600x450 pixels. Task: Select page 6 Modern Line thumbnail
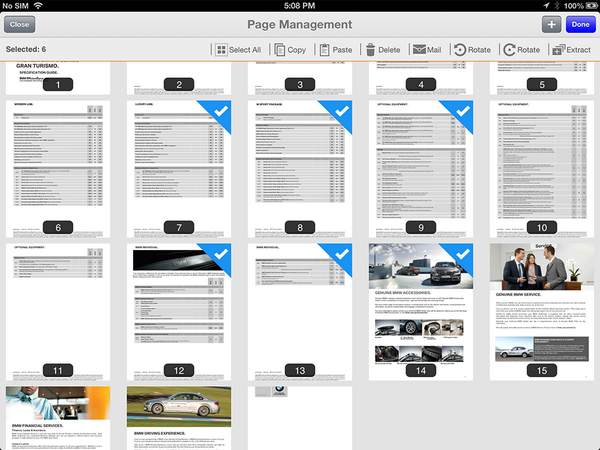[58, 169]
